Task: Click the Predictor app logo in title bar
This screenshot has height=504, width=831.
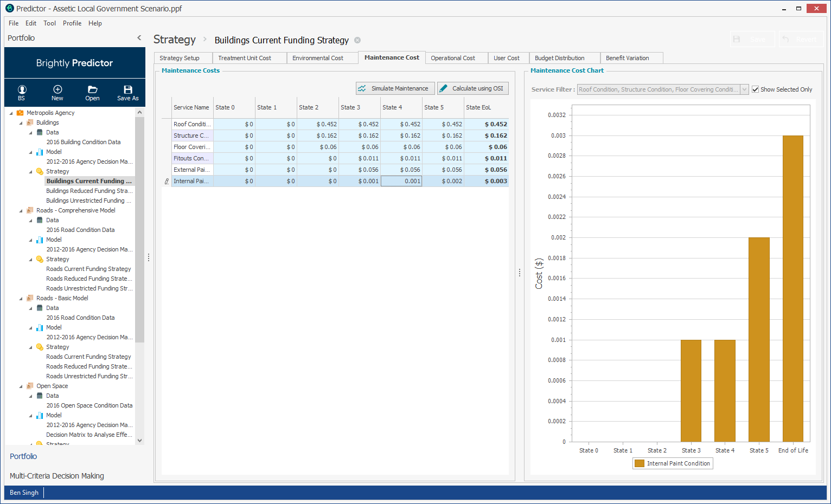Action: tap(9, 8)
